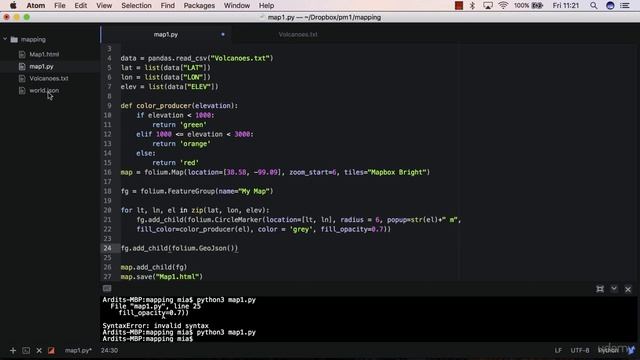Collapse the mapping project folder
The height and width of the screenshot is (360, 640).
(x=5, y=39)
